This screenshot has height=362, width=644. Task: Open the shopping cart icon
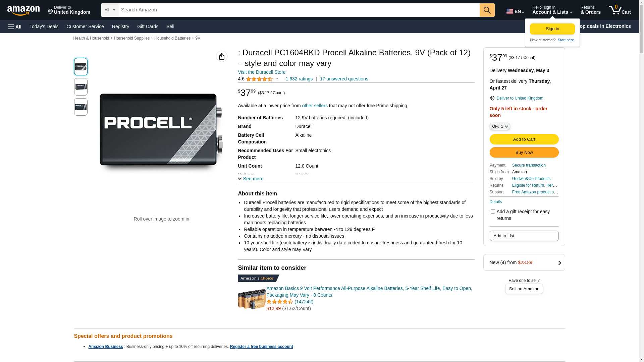click(x=620, y=10)
